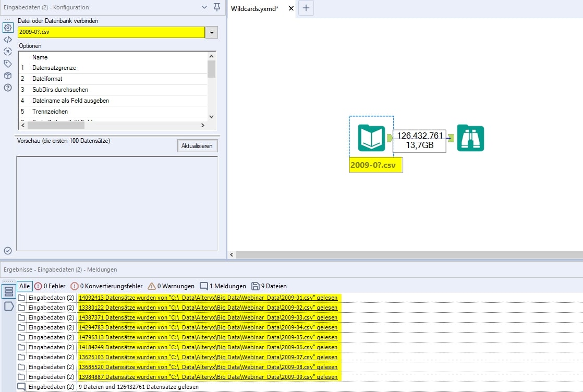This screenshot has height=392, width=583.
Task: Click the help question mark icon
Action: 8,88
